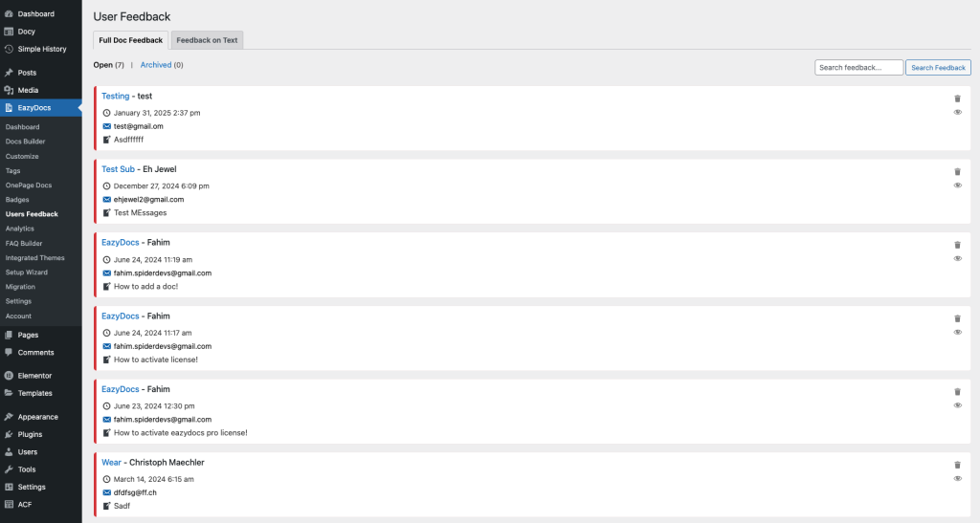
Task: Click the Search feedback input field
Action: click(x=858, y=68)
